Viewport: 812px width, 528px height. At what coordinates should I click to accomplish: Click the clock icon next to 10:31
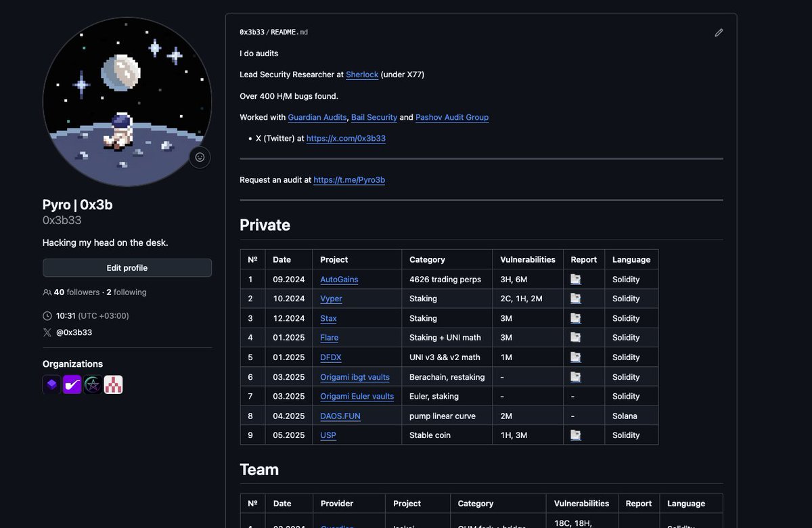coord(47,316)
